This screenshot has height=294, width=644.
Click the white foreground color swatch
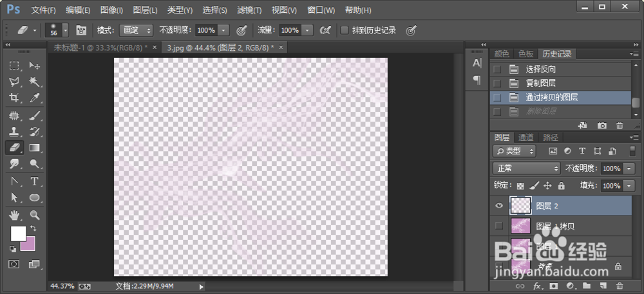click(x=18, y=234)
